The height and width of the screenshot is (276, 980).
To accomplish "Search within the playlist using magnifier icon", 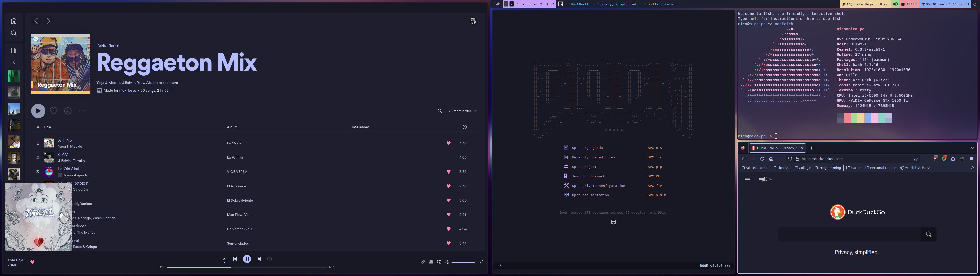I will click(440, 111).
